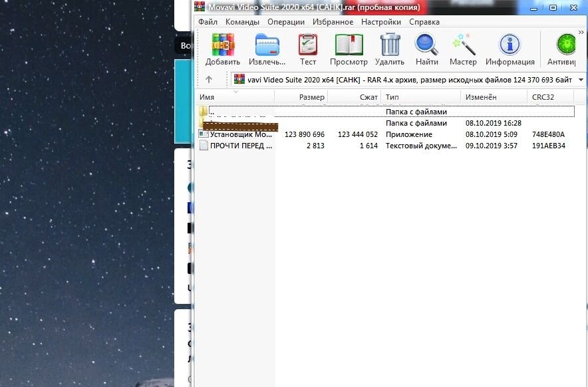Click date 08.10.2019 16:28 cell
Viewport: 588px width, 387px height.
pyautogui.click(x=494, y=123)
